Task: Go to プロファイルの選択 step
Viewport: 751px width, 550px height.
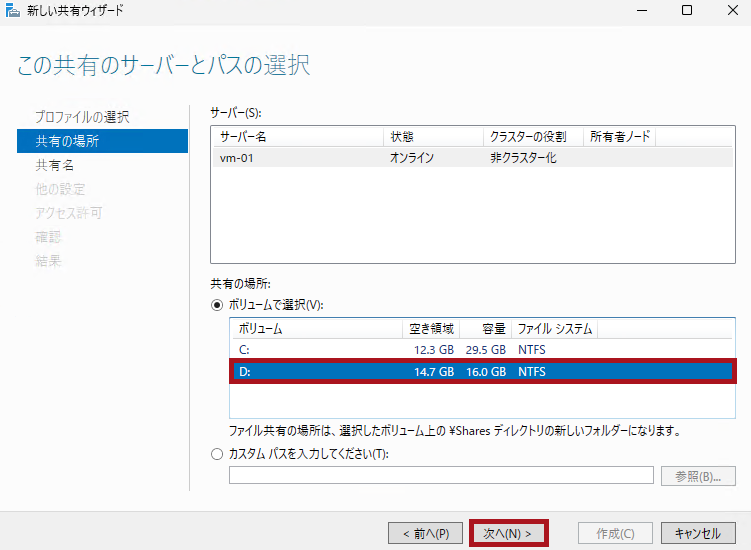Action: [x=82, y=117]
